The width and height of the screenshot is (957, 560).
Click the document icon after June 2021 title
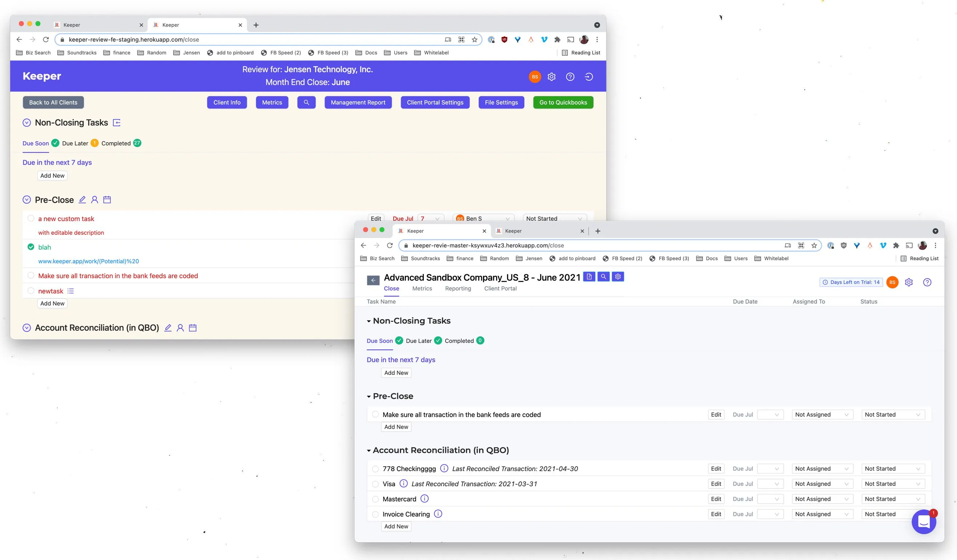click(x=589, y=277)
